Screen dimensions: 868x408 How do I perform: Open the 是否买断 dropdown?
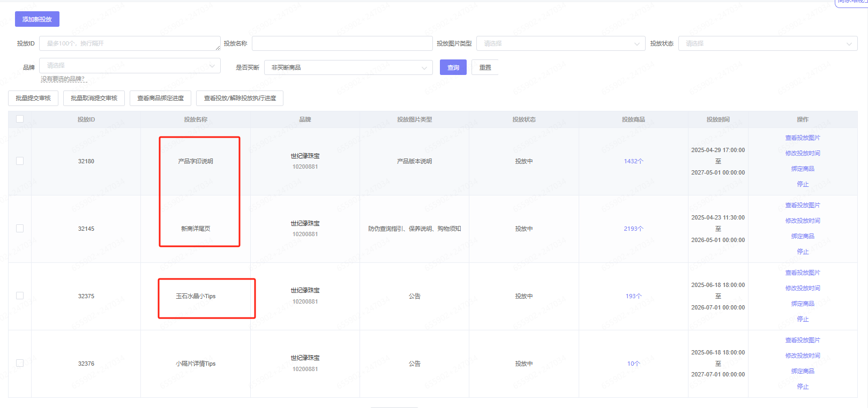click(348, 67)
